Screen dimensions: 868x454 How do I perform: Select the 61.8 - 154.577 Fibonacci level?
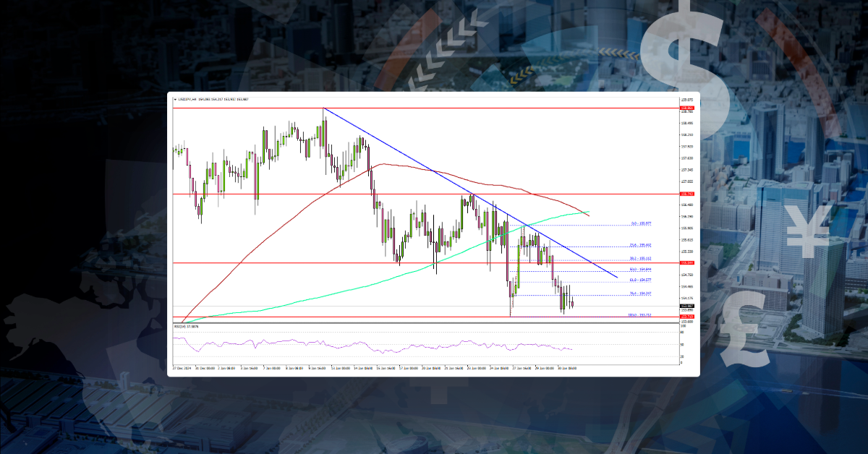pos(641,280)
